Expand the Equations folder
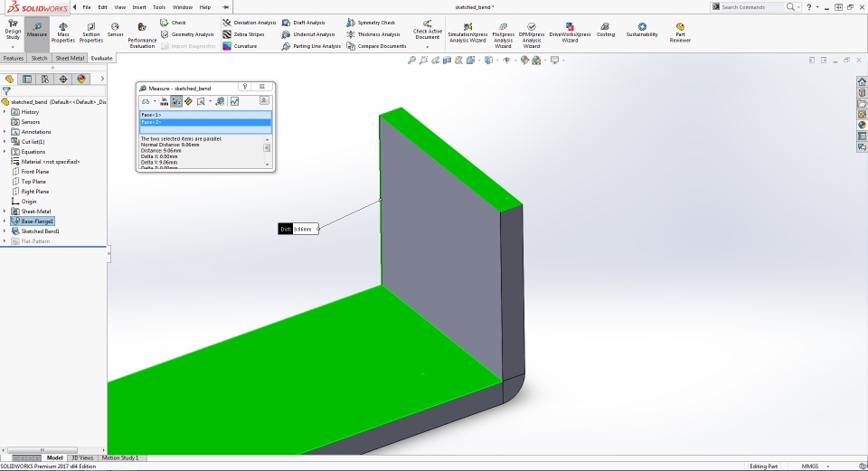The width and height of the screenshot is (868, 471). [x=5, y=152]
